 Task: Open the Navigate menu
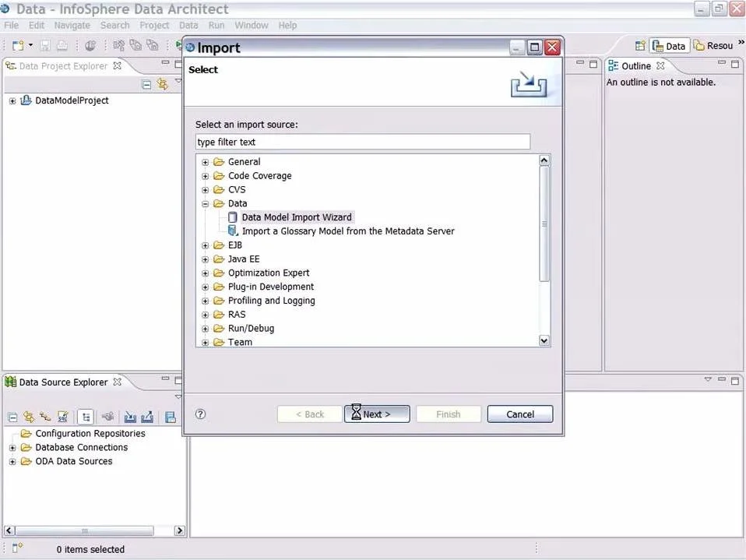click(x=72, y=25)
